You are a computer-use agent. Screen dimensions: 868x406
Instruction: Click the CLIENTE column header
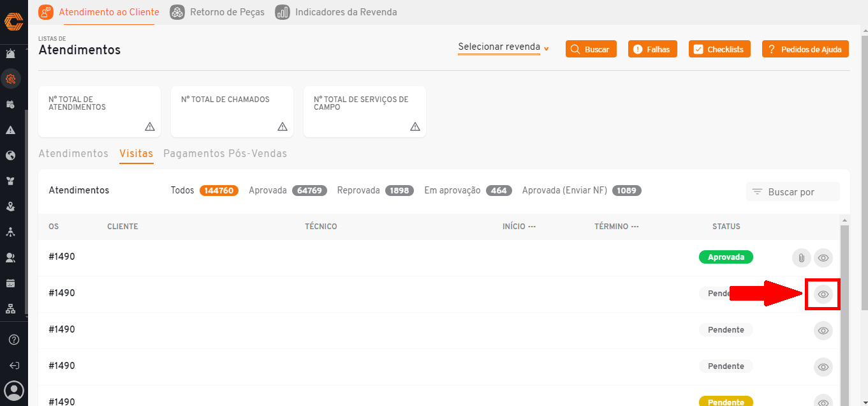click(122, 227)
